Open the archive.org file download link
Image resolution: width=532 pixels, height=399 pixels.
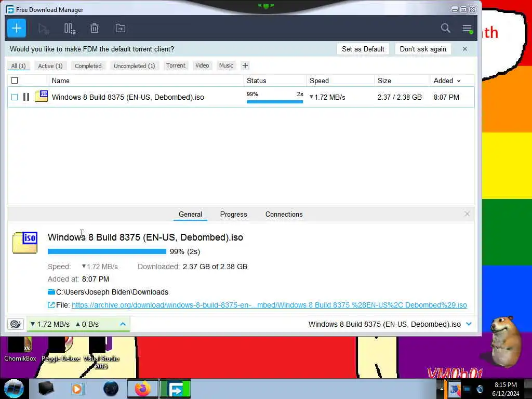coord(270,305)
